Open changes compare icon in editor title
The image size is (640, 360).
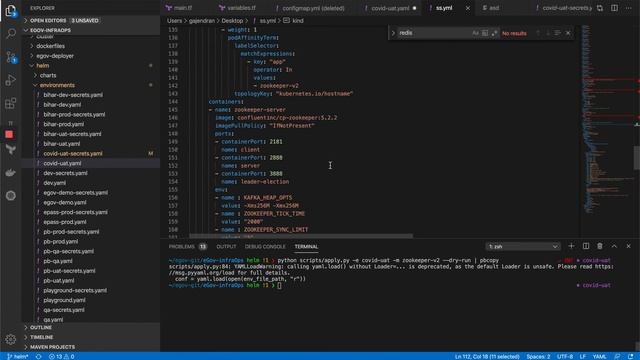[x=600, y=8]
